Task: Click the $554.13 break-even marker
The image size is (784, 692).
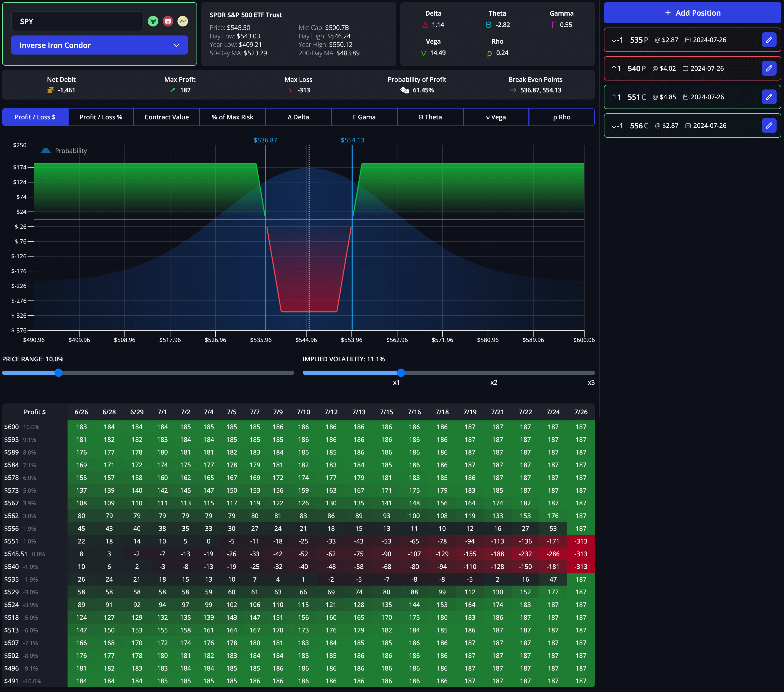Action: pyautogui.click(x=352, y=140)
